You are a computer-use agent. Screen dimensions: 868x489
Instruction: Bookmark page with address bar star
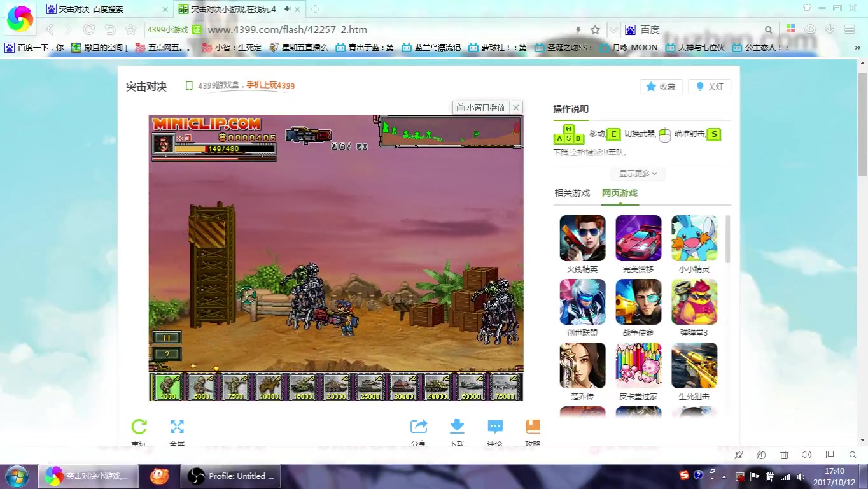[x=595, y=29]
